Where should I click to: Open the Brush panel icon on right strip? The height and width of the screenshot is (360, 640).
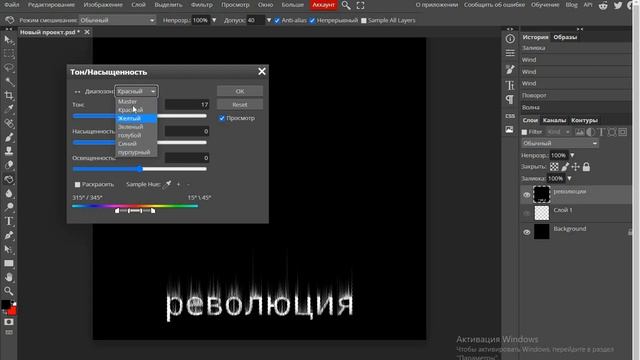tap(510, 69)
